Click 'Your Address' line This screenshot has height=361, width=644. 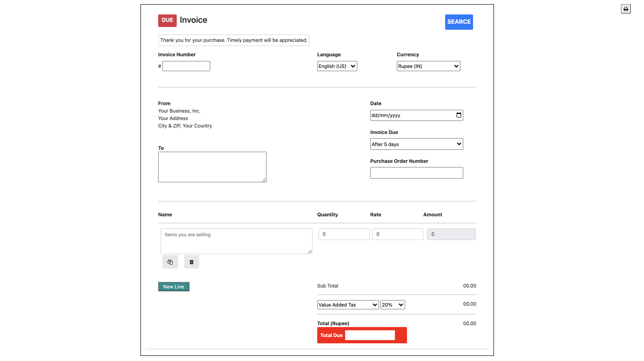coord(173,118)
